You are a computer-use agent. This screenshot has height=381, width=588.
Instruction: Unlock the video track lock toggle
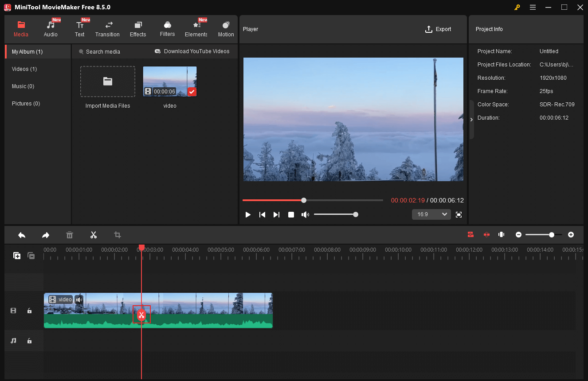[29, 311]
